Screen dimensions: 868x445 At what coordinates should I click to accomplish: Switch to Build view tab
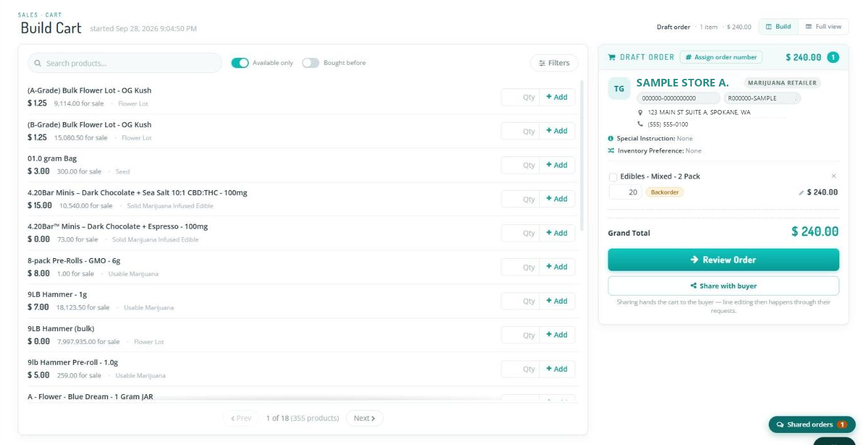point(778,27)
